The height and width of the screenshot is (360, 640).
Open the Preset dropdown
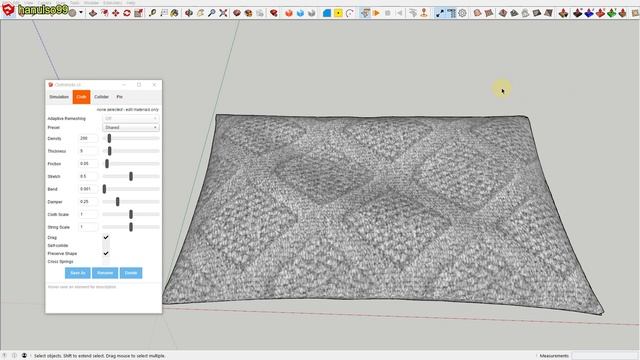(131, 127)
